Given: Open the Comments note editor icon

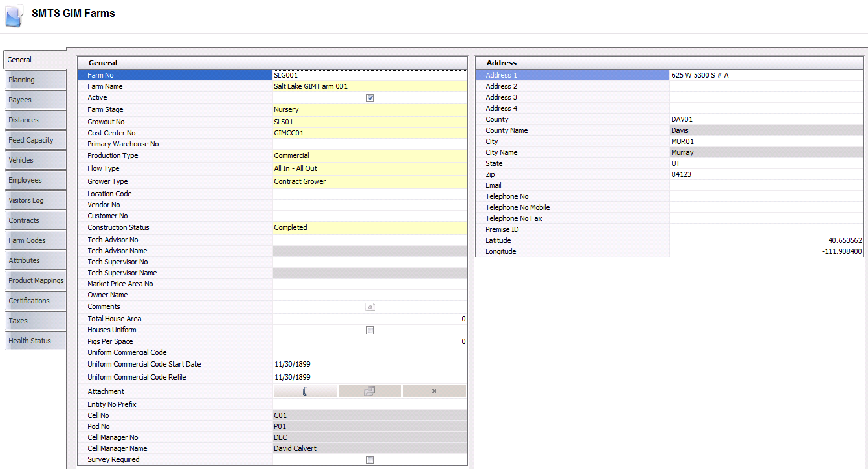Looking at the screenshot, I should [x=370, y=307].
